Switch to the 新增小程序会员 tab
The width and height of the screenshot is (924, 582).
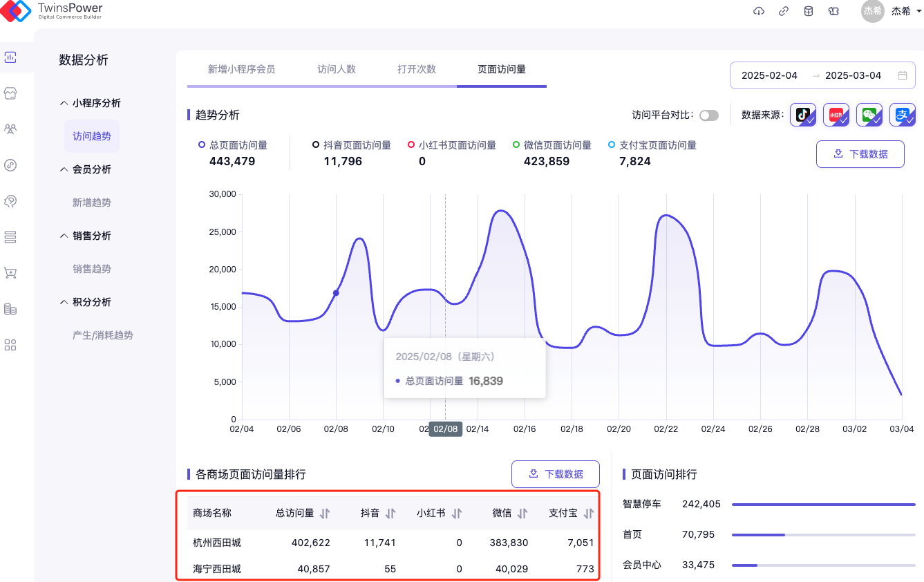(241, 69)
